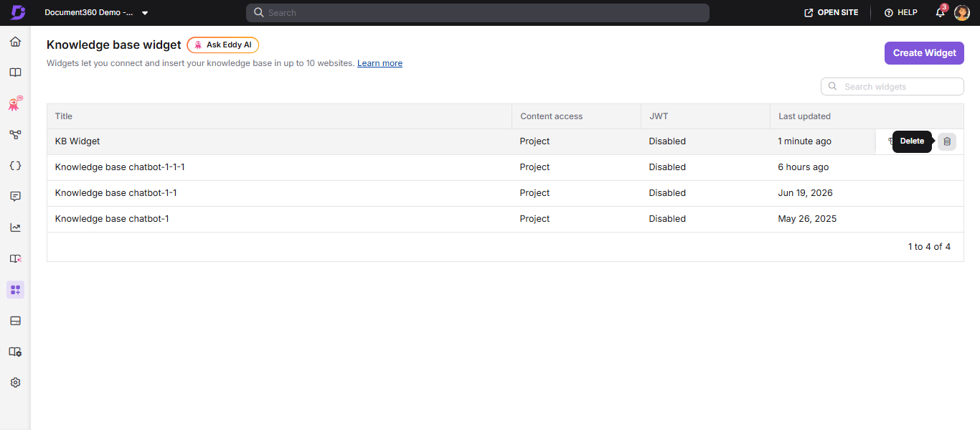Open the knowledge base site settings icon

(x=15, y=352)
